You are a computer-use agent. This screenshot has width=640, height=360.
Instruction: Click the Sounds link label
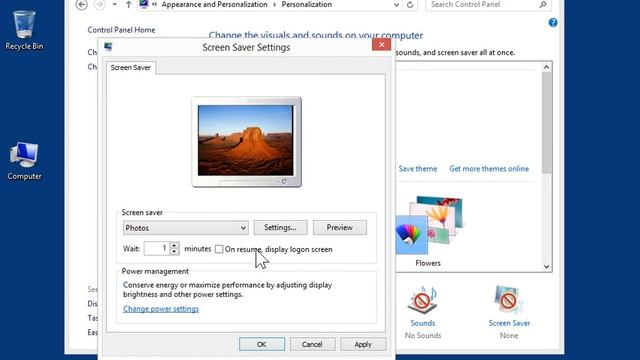point(422,323)
